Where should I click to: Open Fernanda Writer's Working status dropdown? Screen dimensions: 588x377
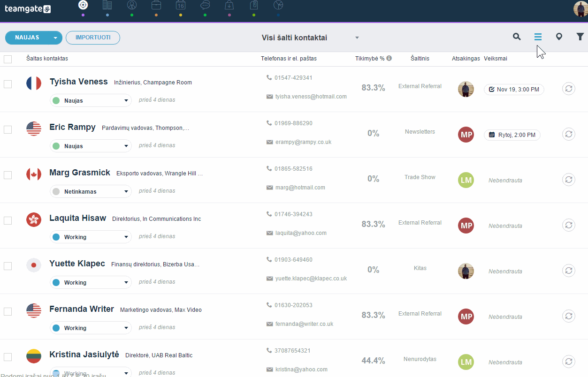click(91, 328)
